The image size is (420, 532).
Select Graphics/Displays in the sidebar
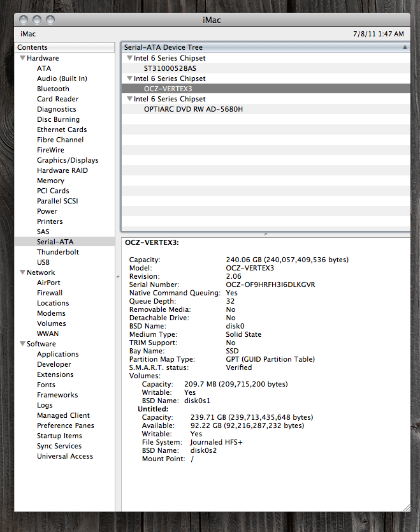[x=68, y=160]
